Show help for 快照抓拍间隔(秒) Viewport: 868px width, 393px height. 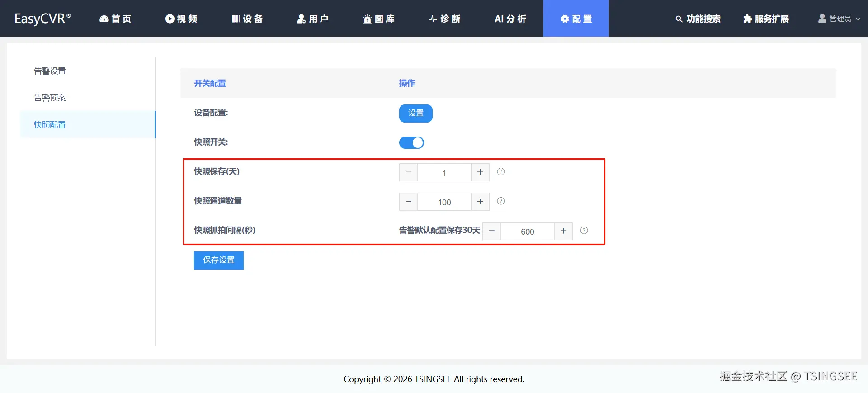584,231
